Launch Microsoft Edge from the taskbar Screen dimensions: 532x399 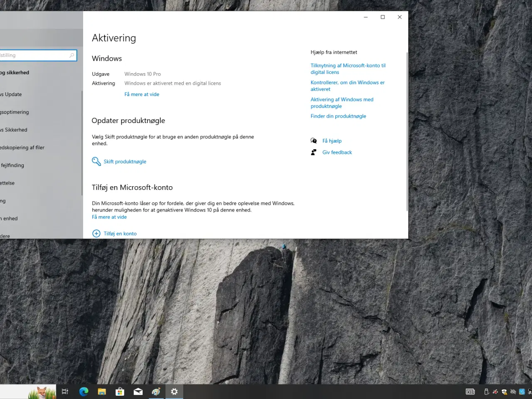84,391
